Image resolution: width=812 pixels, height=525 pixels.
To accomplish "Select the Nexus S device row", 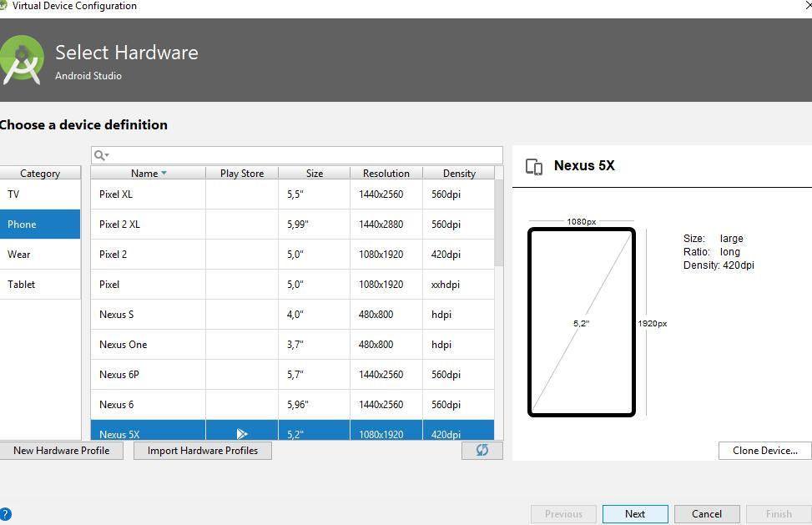I will tap(293, 315).
